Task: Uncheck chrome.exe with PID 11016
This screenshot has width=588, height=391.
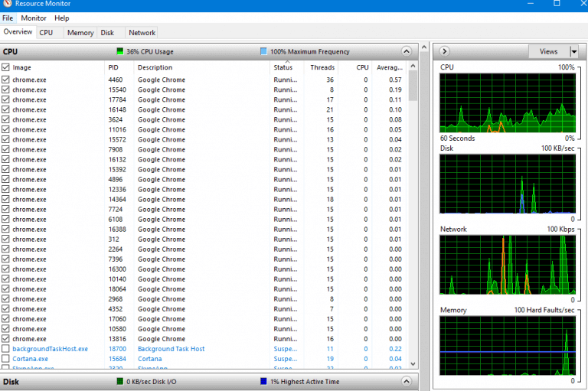Action: point(5,129)
